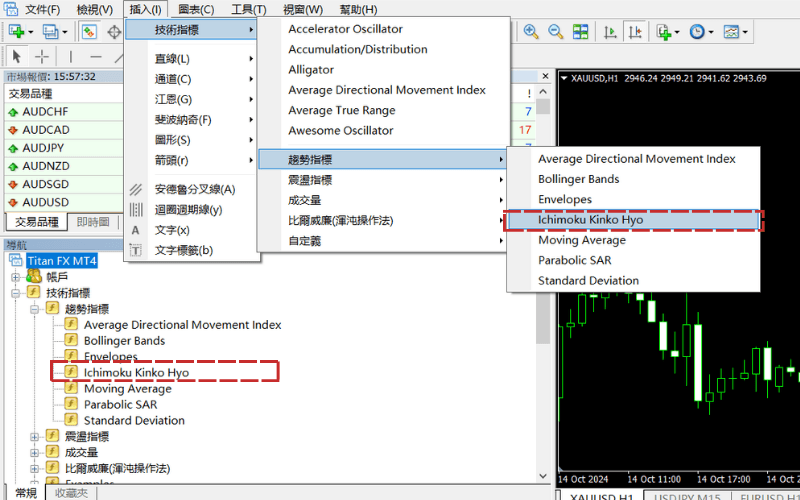This screenshot has width=800, height=500.
Task: Select the crosshair cursor tool
Action: point(42,56)
